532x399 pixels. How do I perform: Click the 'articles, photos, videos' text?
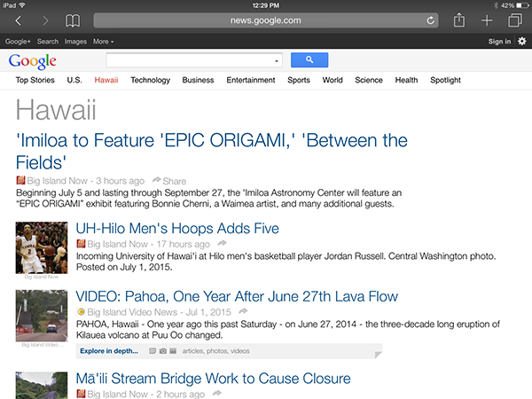point(215,351)
